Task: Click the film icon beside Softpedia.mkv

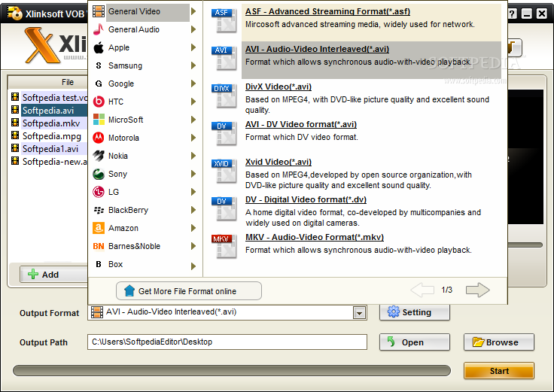Action: 15,123
